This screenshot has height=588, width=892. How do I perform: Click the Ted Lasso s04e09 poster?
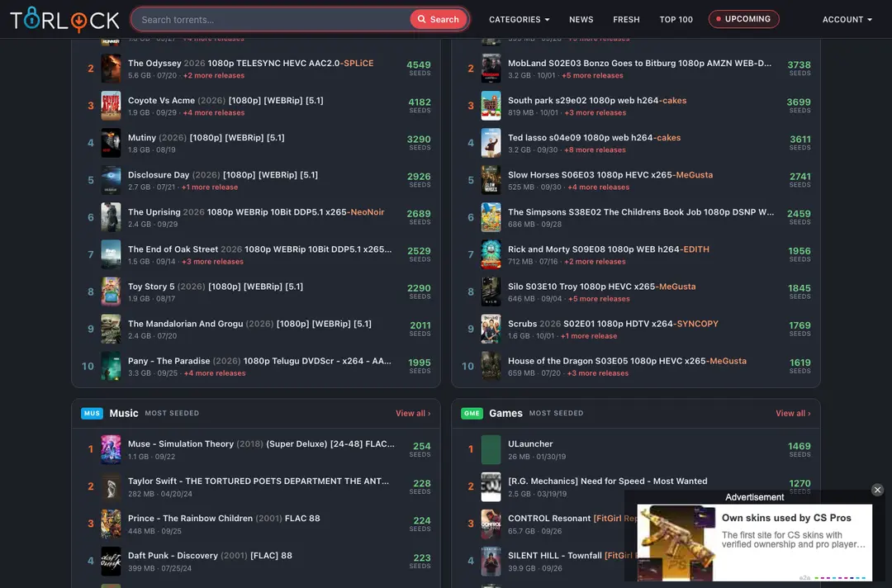point(491,143)
